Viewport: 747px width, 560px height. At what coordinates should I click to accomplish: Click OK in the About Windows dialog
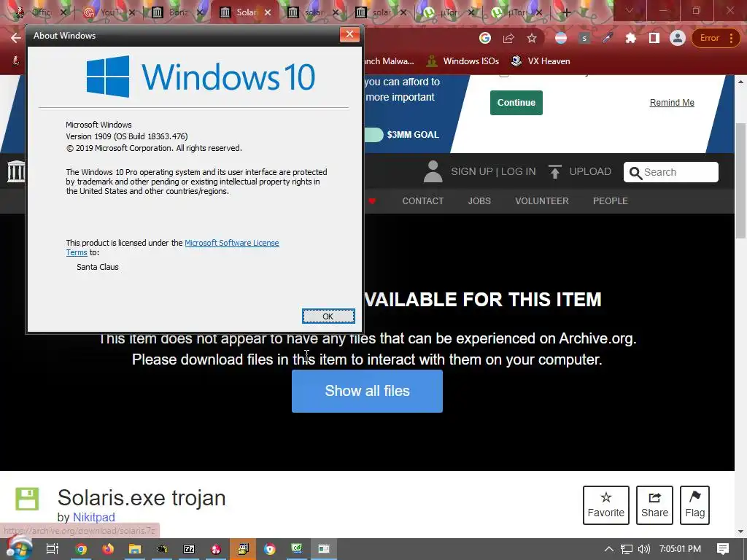point(328,316)
